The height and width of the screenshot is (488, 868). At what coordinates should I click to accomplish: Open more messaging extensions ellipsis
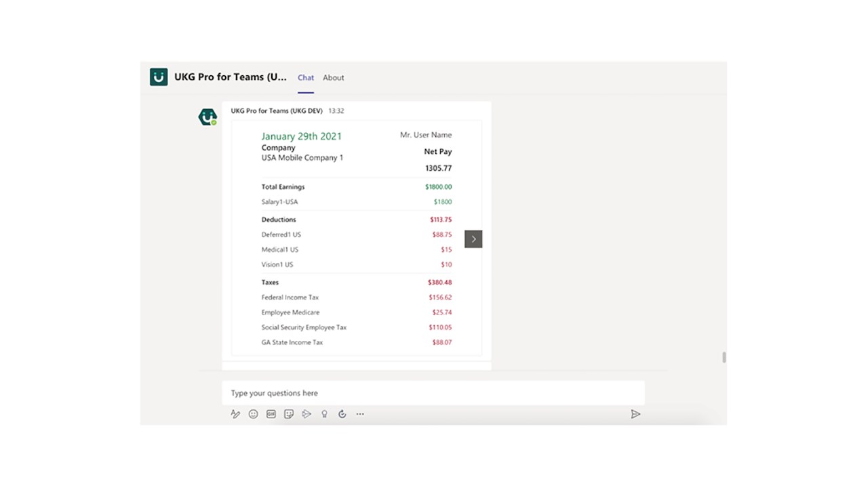[x=360, y=414]
